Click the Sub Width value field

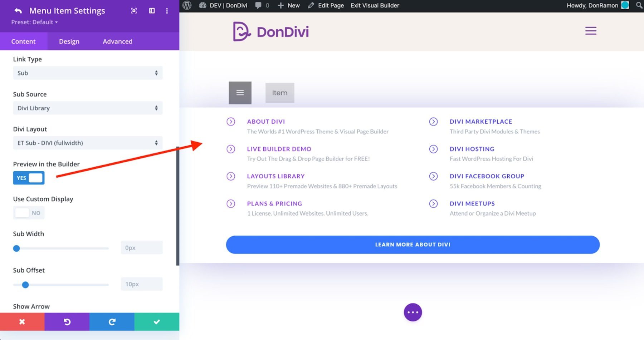click(142, 248)
